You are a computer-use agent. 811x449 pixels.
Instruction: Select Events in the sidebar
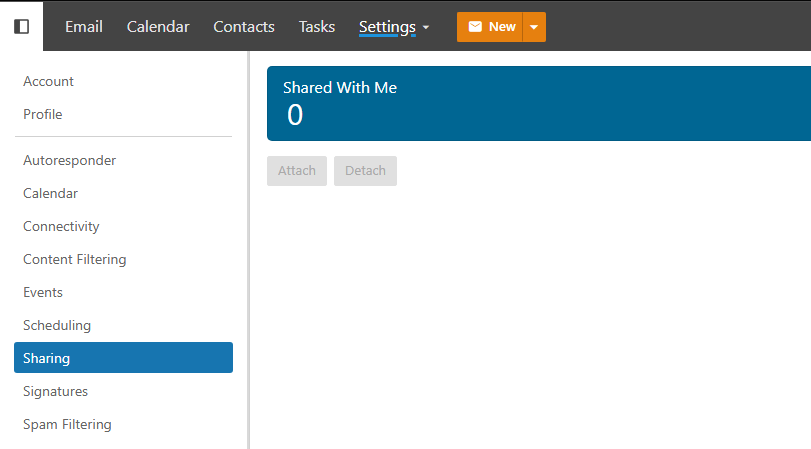click(x=43, y=292)
